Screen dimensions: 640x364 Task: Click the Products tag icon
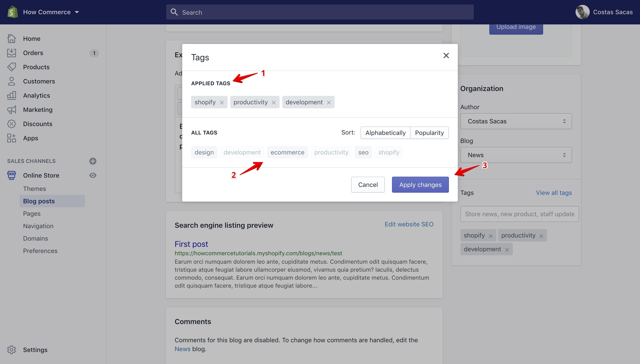pos(12,67)
